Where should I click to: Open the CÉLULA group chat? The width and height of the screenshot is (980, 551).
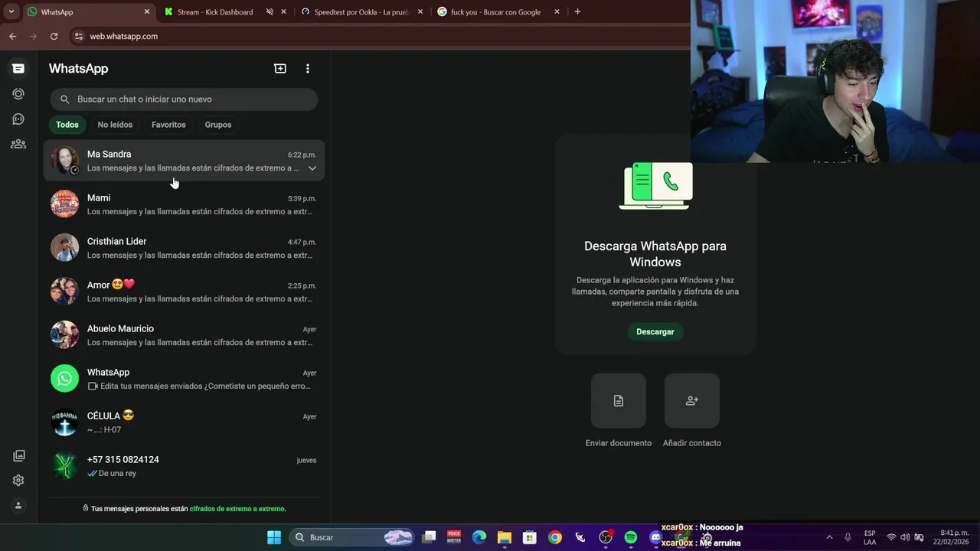(x=184, y=422)
